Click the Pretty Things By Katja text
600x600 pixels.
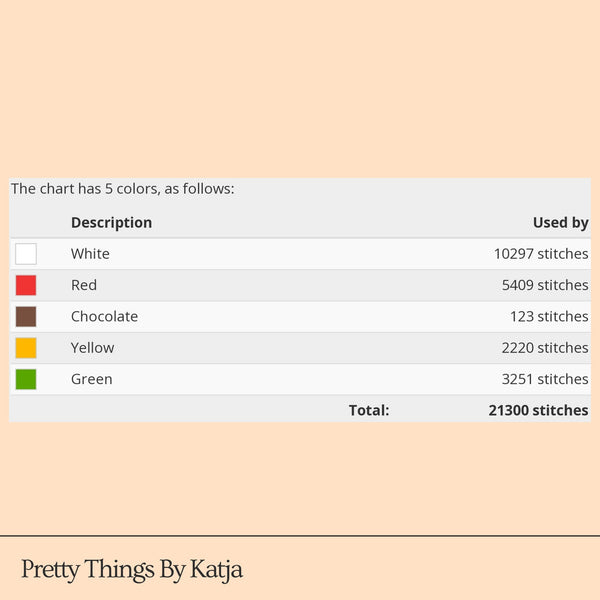[x=132, y=570]
